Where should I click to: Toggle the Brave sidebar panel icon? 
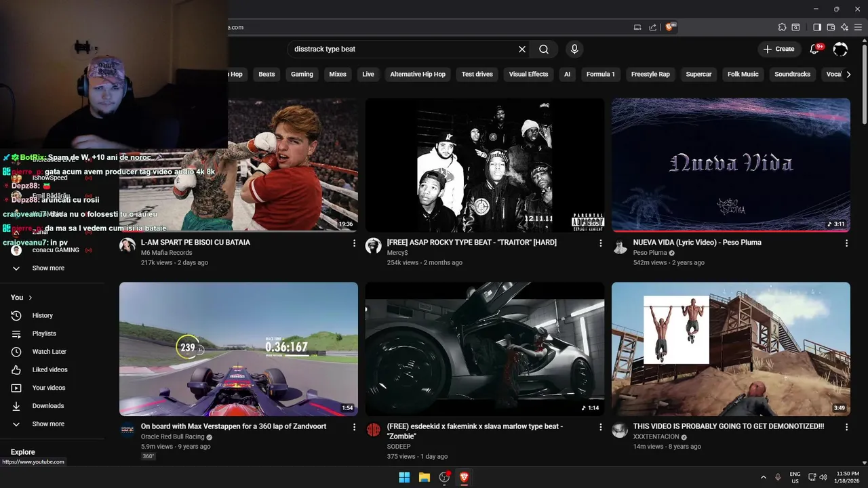click(x=817, y=27)
